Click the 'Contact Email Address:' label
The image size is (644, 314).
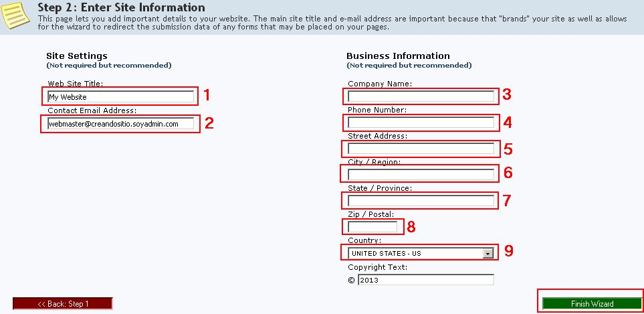click(x=92, y=110)
